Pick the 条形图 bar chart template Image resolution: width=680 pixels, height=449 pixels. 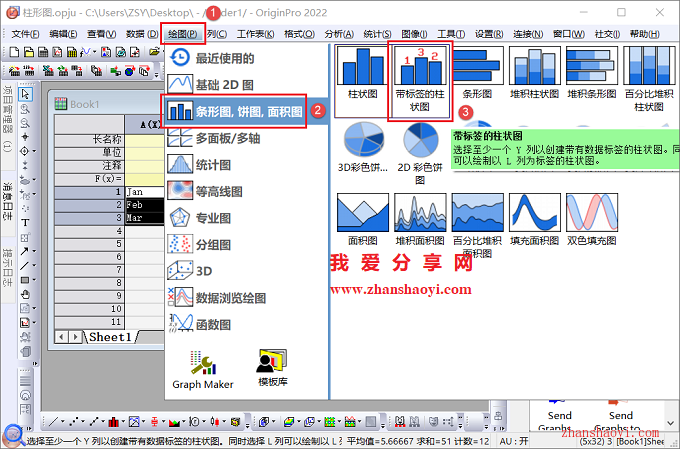pos(477,74)
